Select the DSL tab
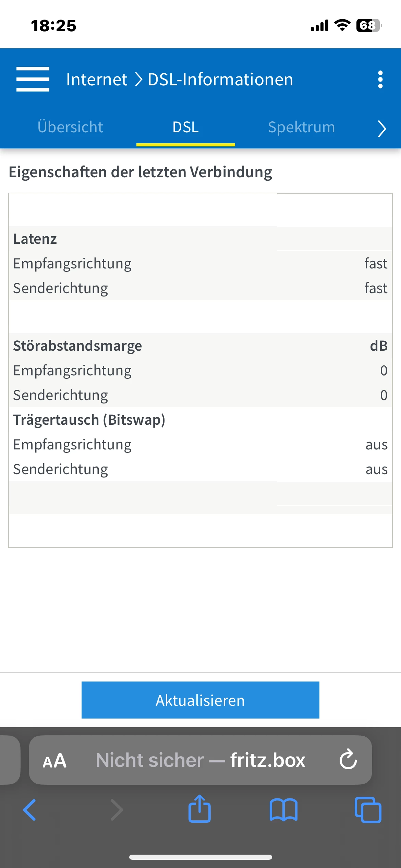 click(185, 127)
